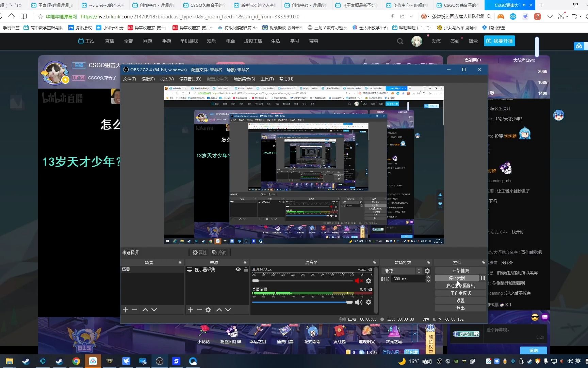Decrease the 时长 duration value

coord(428,280)
